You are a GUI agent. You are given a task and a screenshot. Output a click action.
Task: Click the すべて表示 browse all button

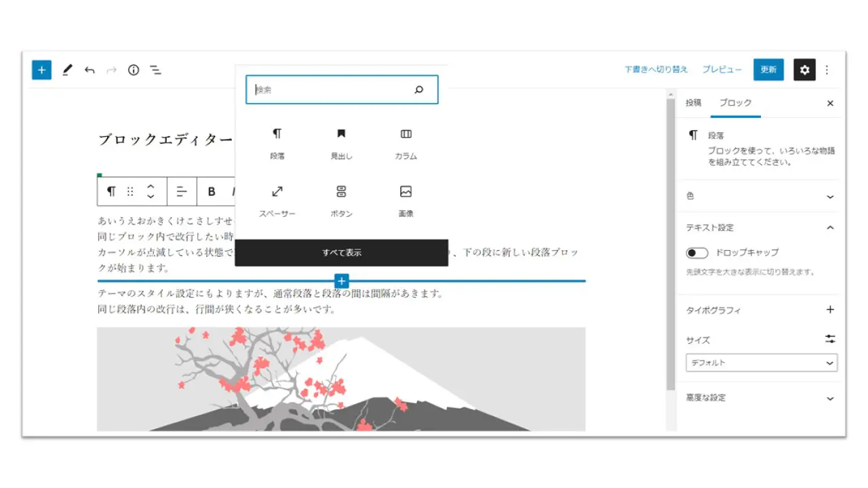341,253
